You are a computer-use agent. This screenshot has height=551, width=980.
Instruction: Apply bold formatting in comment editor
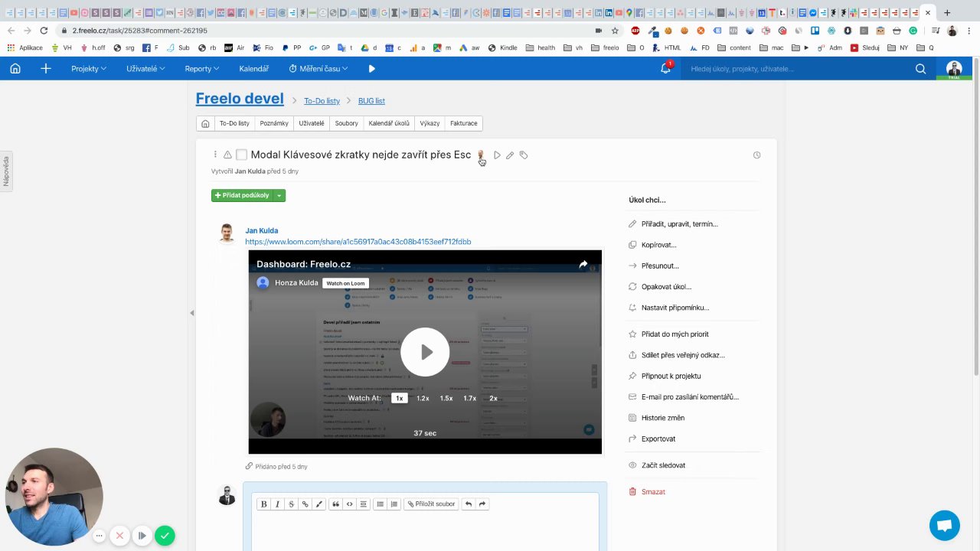(x=263, y=504)
